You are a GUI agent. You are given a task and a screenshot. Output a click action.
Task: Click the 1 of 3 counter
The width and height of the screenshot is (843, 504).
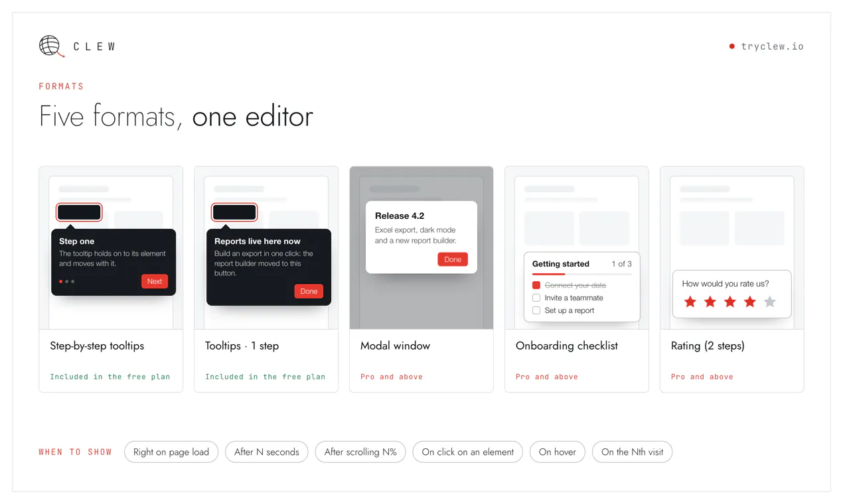[x=622, y=264]
